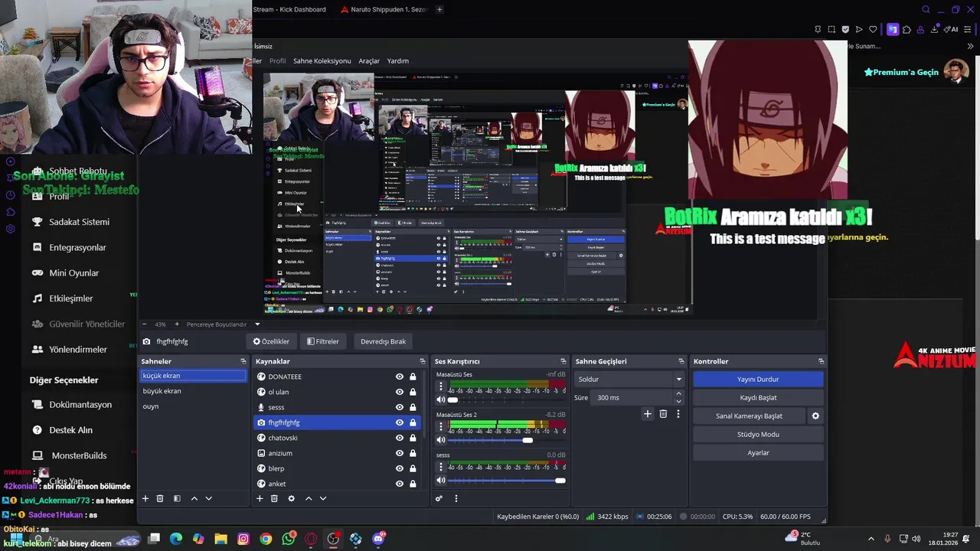Toggle the lock on the anket source
The width and height of the screenshot is (980, 551).
[x=413, y=484]
